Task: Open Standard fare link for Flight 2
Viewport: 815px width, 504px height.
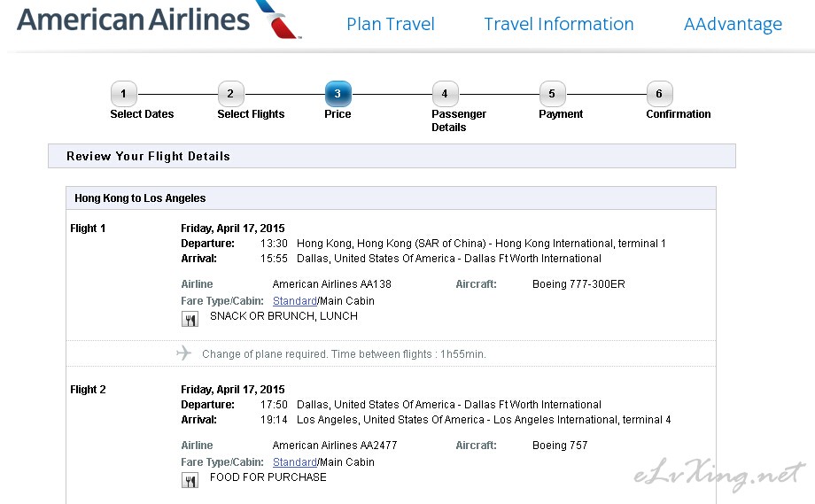Action: [x=295, y=461]
